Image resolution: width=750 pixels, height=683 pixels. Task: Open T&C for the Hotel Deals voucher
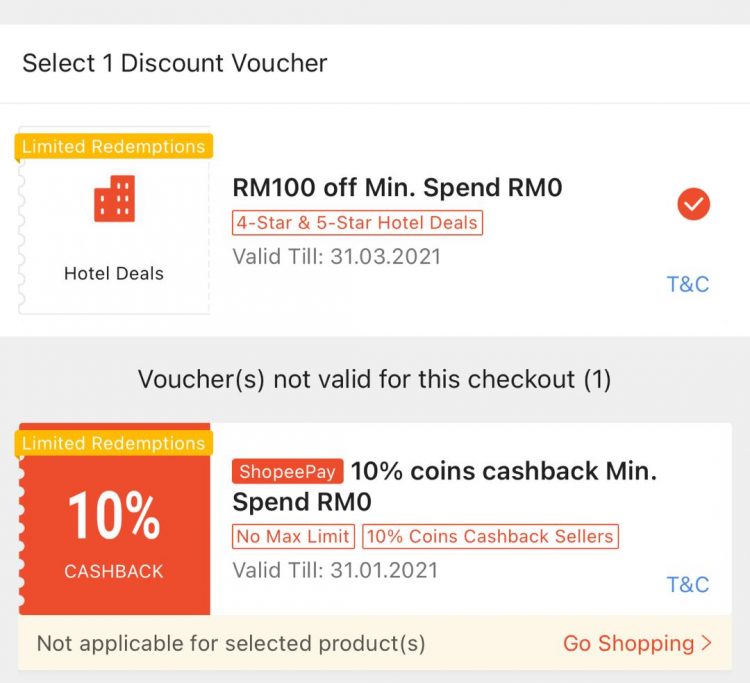coord(687,284)
